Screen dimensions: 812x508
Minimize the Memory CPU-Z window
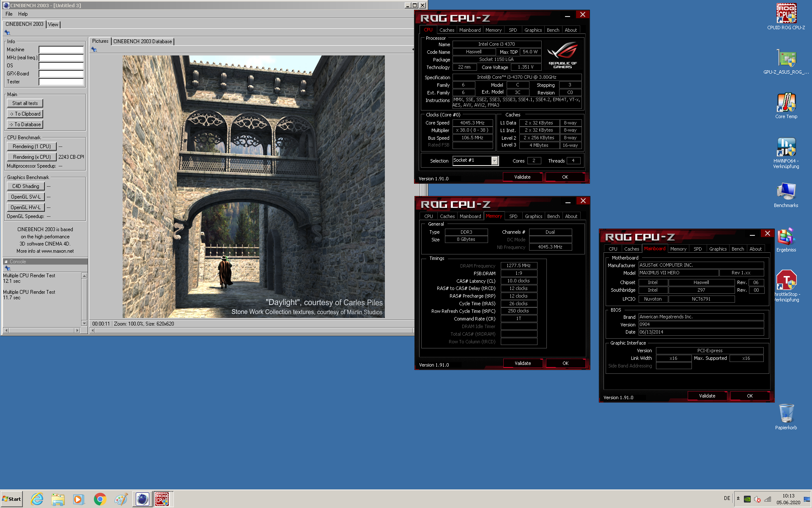[x=568, y=201]
